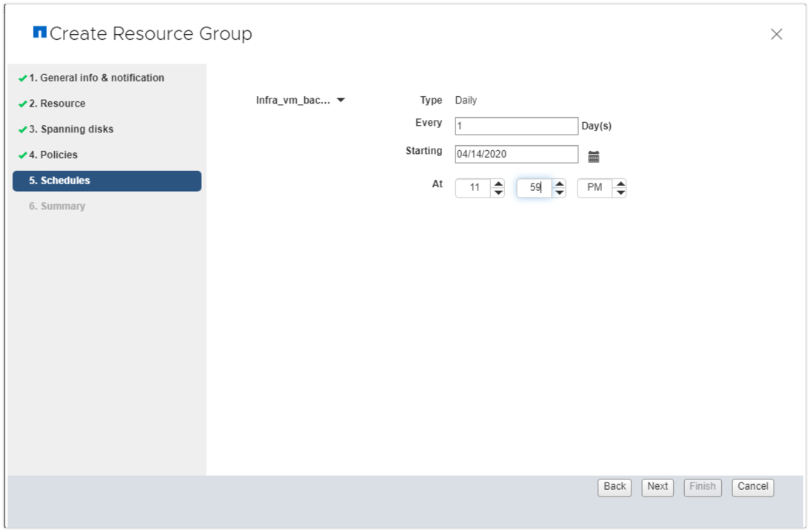Click the greyed-out Finish button
Image resolution: width=810 pixels, height=532 pixels.
pyautogui.click(x=702, y=487)
